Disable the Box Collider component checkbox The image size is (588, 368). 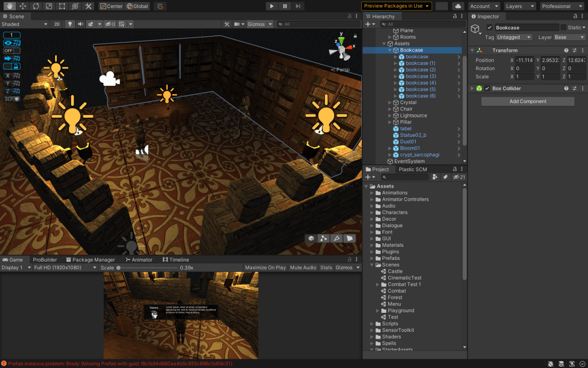tap(488, 89)
